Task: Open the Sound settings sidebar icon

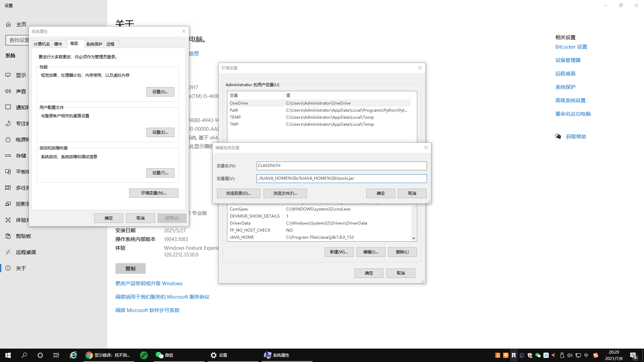Action: [8, 91]
